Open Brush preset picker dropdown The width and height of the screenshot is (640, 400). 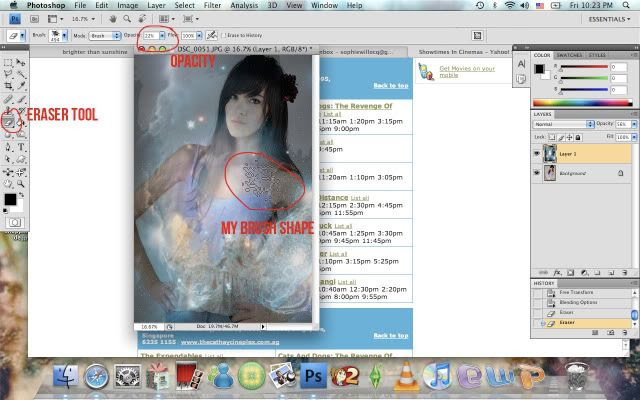click(x=64, y=36)
